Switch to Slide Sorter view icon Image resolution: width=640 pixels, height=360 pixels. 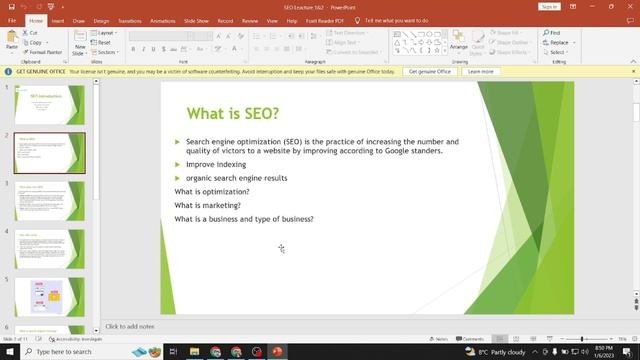[x=516, y=339]
